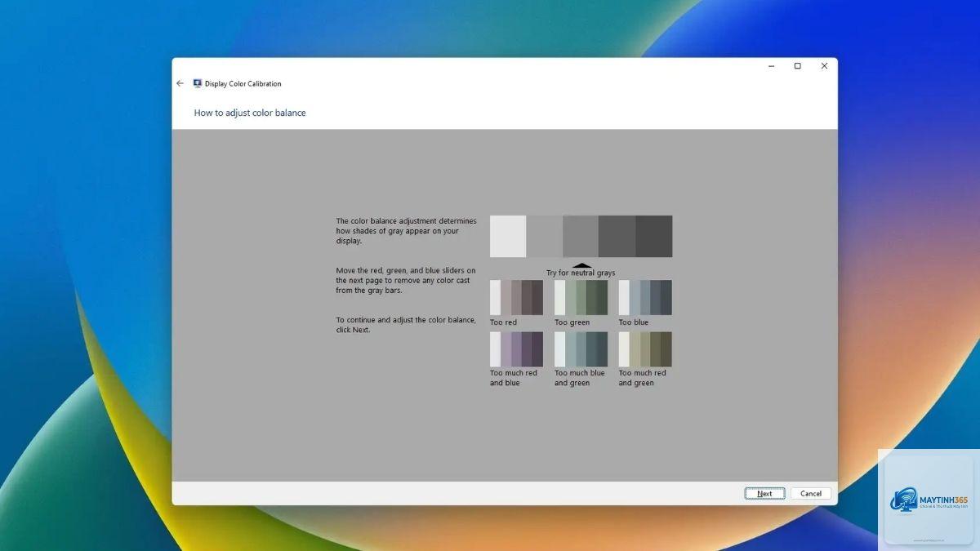The height and width of the screenshot is (551, 980).
Task: Click the 'Too green' label
Action: pyautogui.click(x=572, y=322)
